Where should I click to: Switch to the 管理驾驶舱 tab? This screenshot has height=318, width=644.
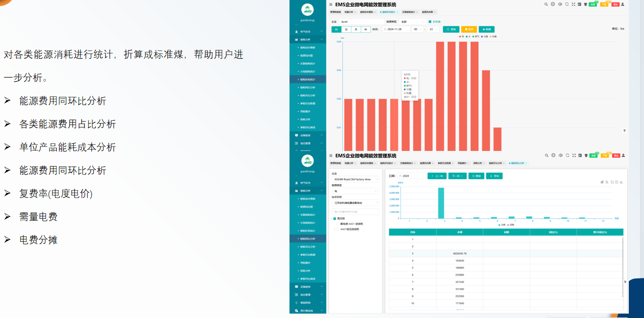(335, 12)
